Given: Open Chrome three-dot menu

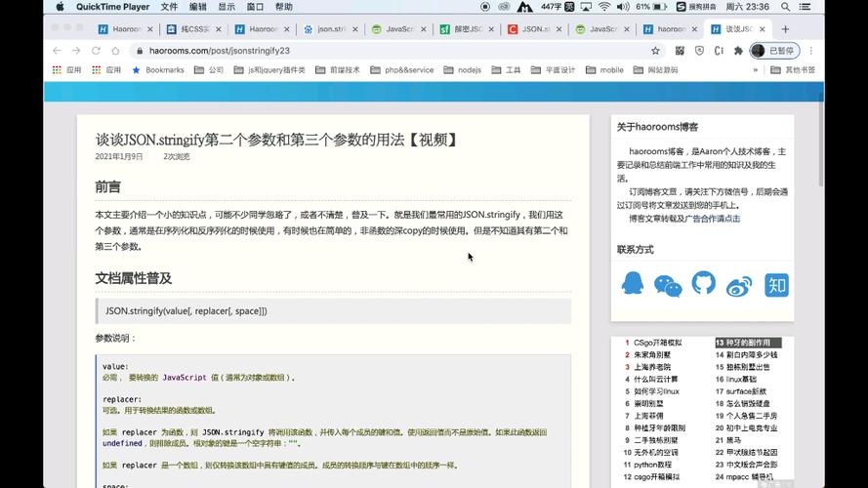Looking at the screenshot, I should pos(811,51).
